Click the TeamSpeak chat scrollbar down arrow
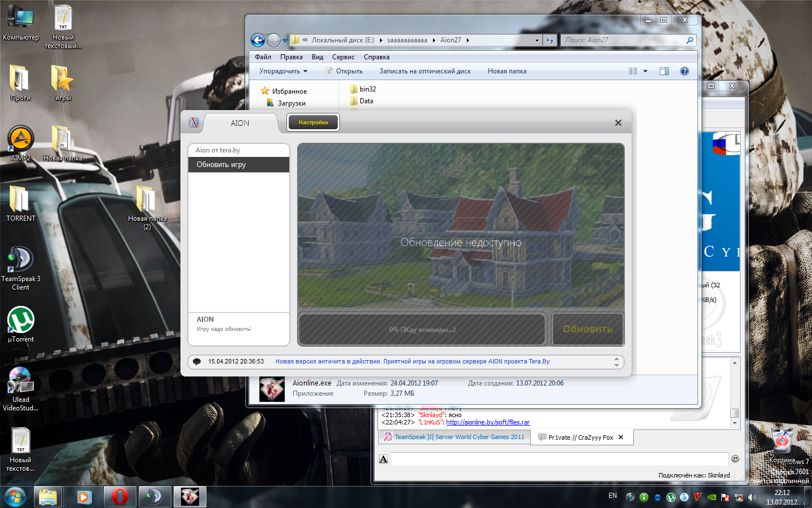Image resolution: width=812 pixels, height=508 pixels. click(x=734, y=423)
